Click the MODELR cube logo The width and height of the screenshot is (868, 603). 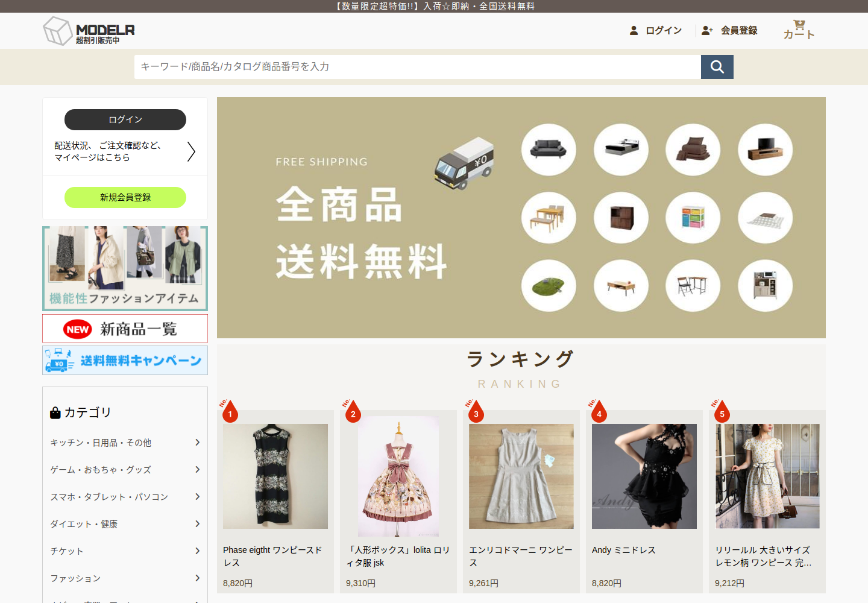coord(58,31)
